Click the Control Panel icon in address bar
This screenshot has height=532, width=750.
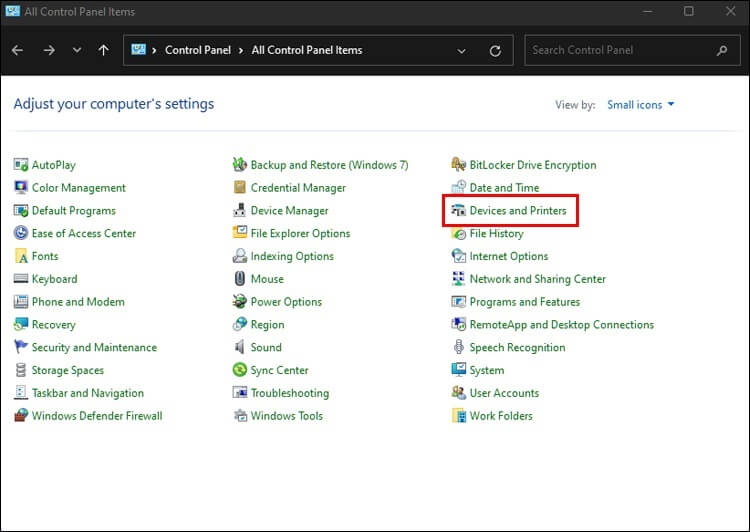point(138,50)
